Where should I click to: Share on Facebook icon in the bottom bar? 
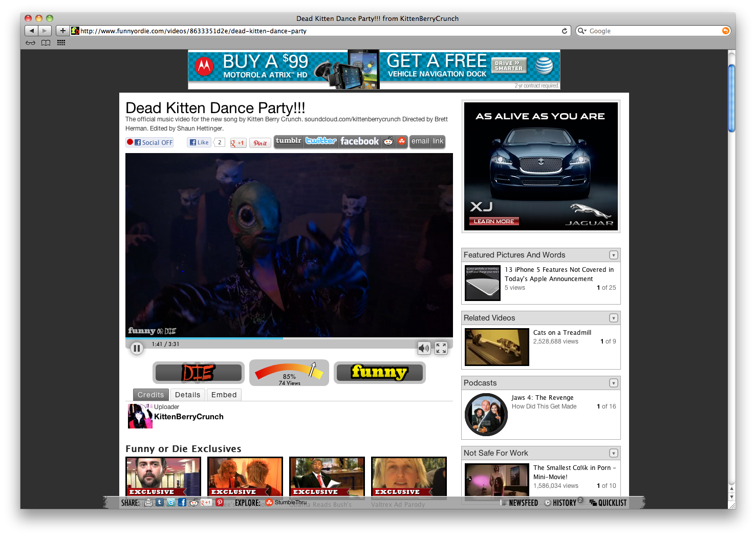tap(182, 503)
